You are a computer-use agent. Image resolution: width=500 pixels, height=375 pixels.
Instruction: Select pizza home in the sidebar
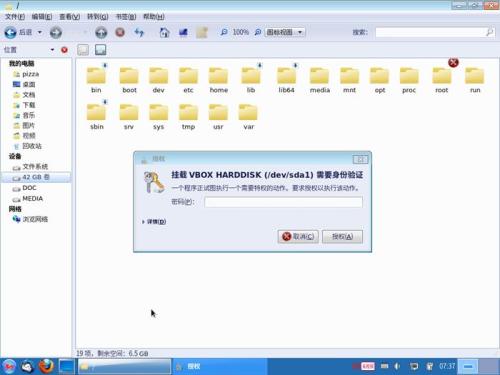pyautogui.click(x=26, y=74)
